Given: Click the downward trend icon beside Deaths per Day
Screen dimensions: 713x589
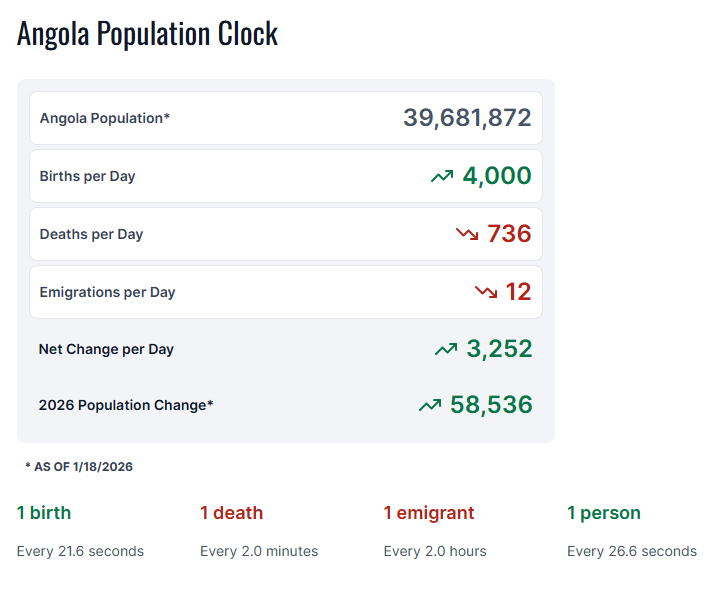Looking at the screenshot, I should click(467, 234).
